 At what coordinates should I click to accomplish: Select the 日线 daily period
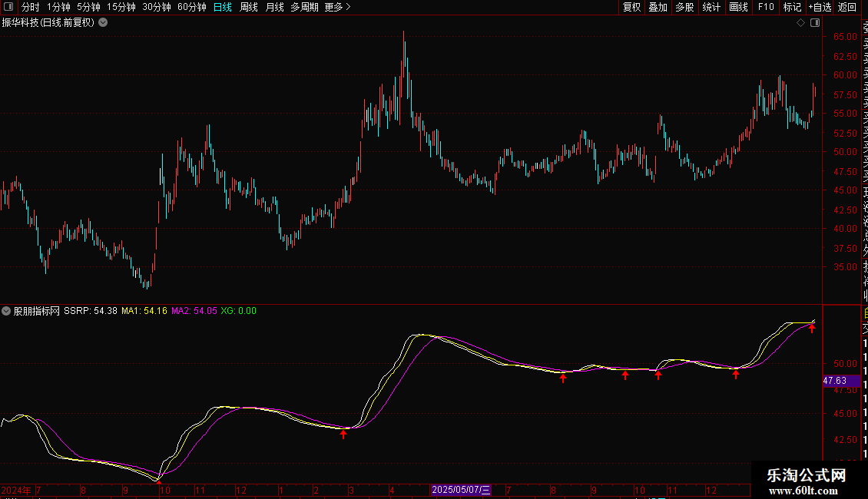pos(223,7)
